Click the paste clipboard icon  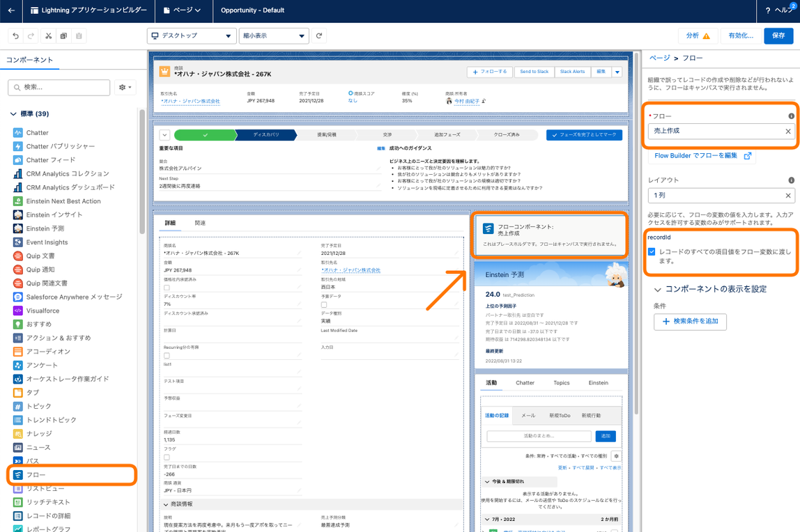click(x=79, y=36)
